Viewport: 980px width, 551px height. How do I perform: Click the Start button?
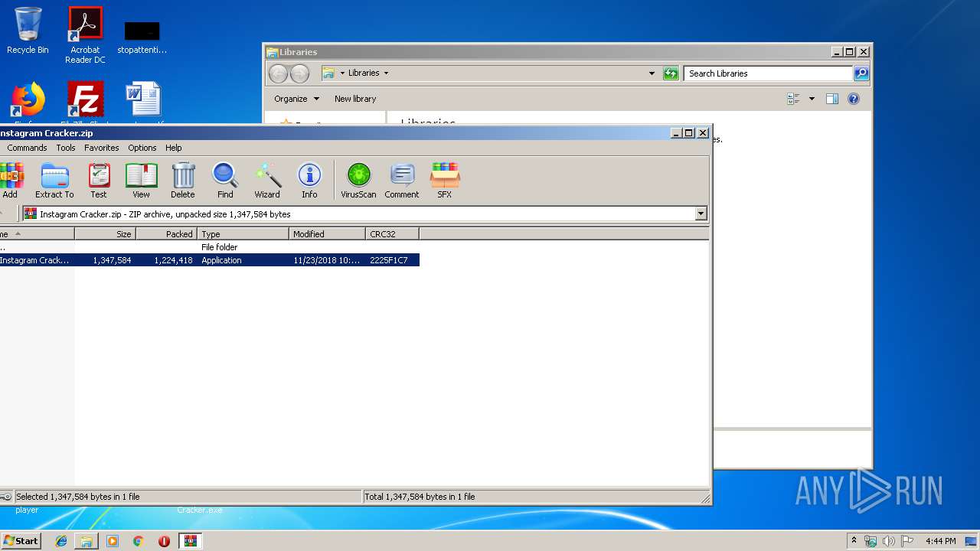(21, 540)
